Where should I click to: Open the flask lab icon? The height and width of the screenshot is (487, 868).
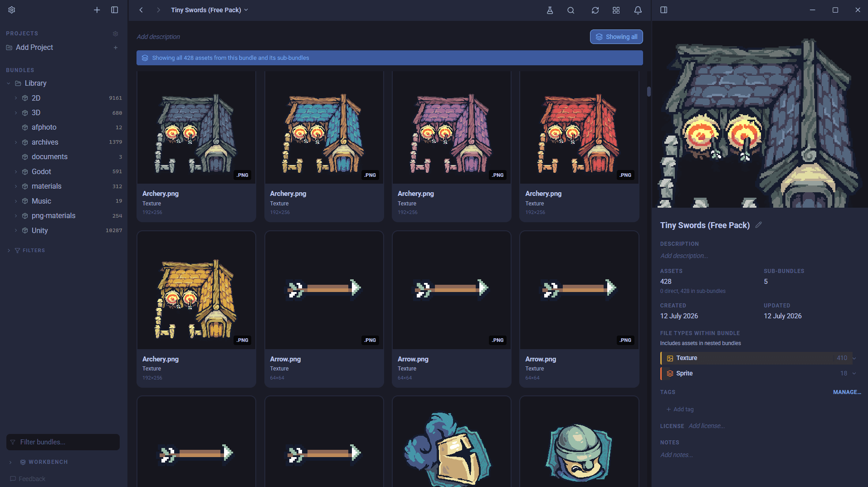(550, 10)
